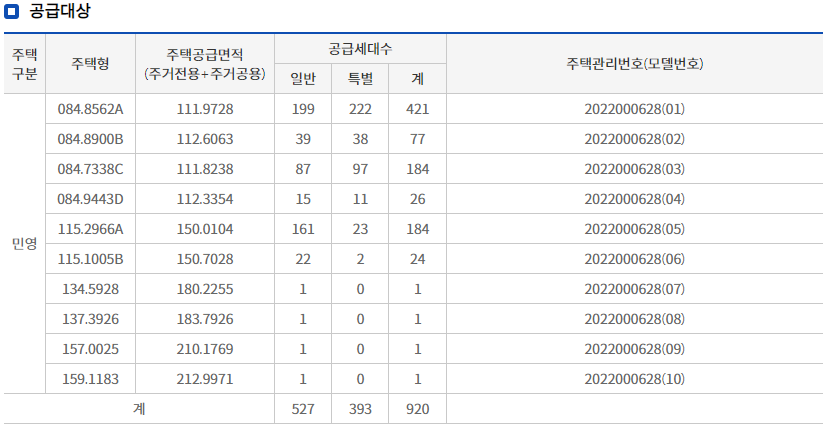The height and width of the screenshot is (426, 823).
Task: Select row total 26
Action: coord(418,199)
